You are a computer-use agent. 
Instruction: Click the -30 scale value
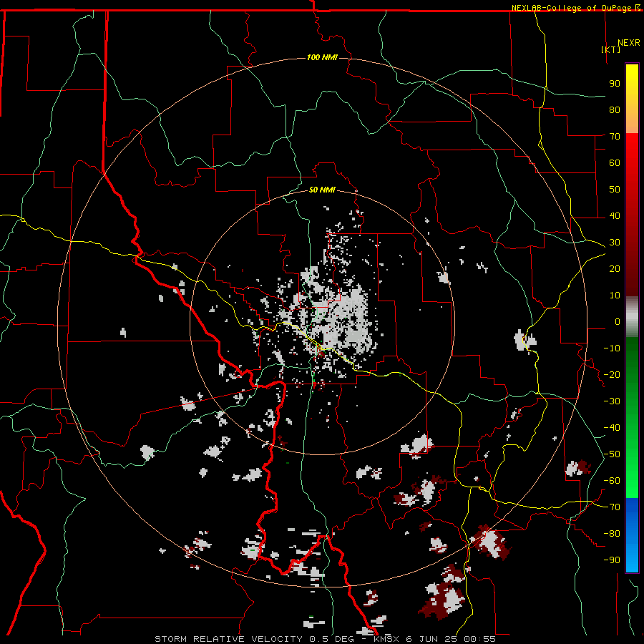pos(612,401)
